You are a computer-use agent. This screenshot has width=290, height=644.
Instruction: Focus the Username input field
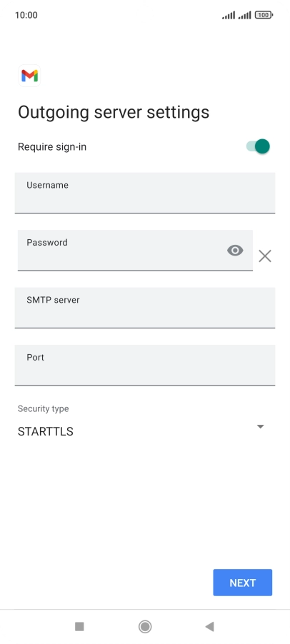(x=145, y=193)
